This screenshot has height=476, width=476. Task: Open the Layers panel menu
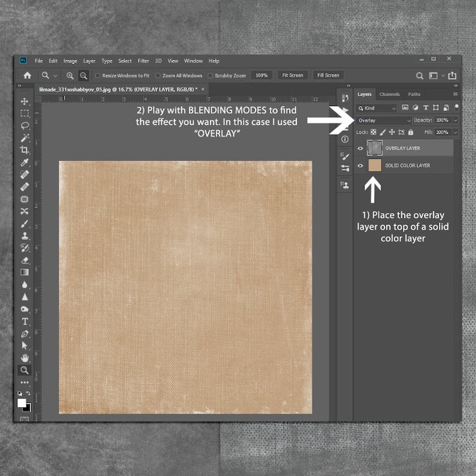455,94
